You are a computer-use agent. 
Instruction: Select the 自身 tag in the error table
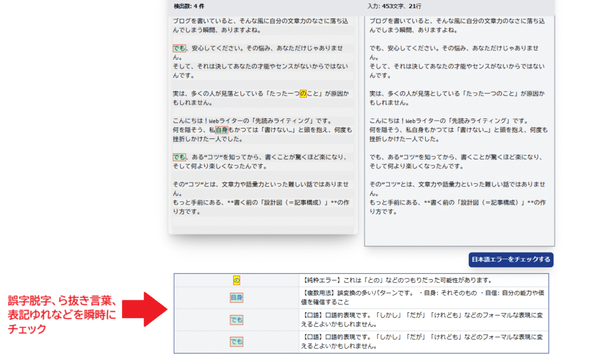coord(236,297)
